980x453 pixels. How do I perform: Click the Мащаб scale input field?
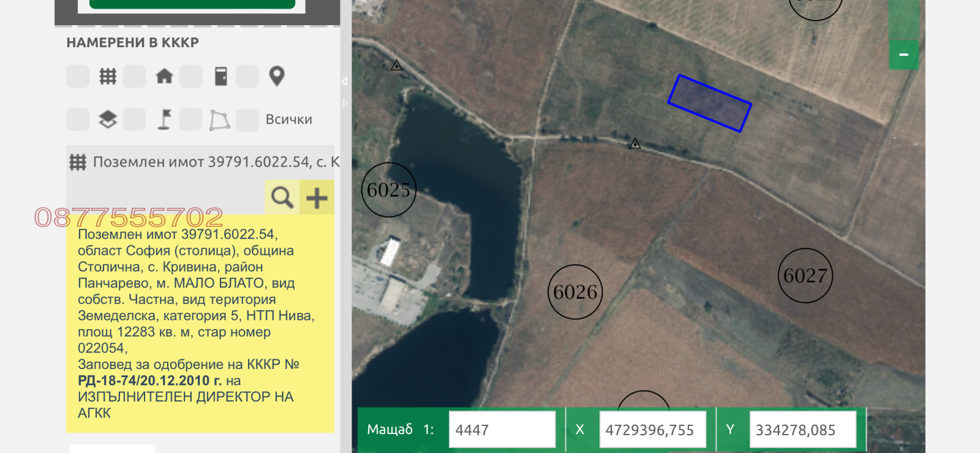(502, 430)
